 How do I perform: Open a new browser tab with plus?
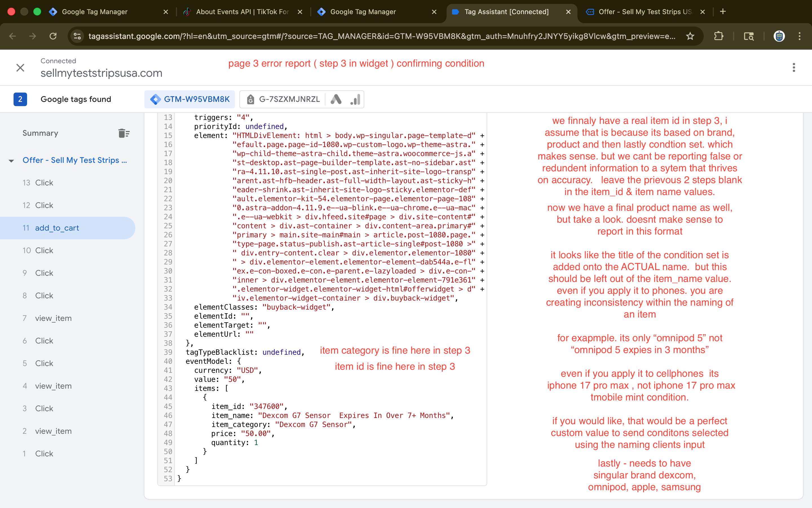(723, 12)
